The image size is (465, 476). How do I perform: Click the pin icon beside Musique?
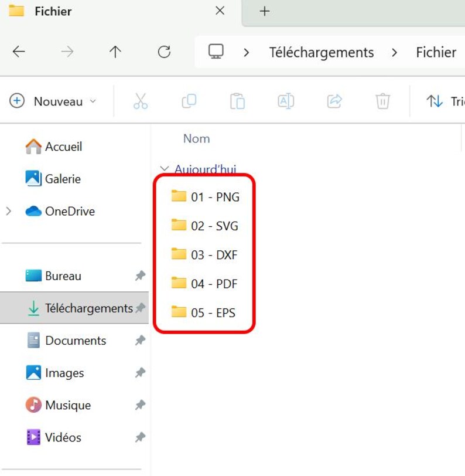[x=140, y=405]
